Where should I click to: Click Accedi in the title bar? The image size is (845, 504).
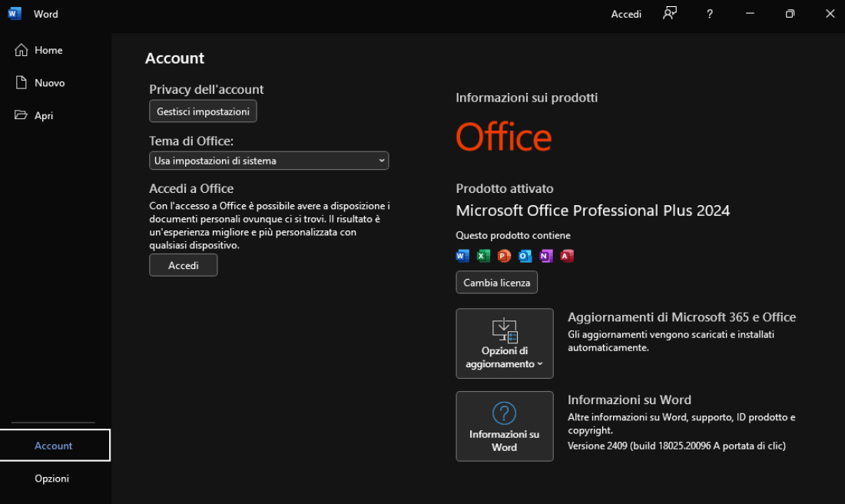[625, 14]
